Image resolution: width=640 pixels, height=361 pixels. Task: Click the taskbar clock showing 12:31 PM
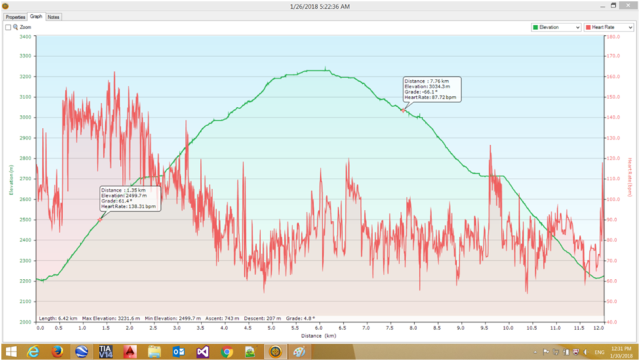pos(621,352)
